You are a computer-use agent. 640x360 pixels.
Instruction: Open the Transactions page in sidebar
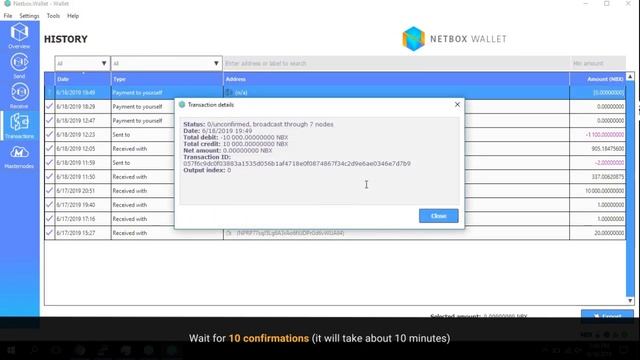click(19, 126)
